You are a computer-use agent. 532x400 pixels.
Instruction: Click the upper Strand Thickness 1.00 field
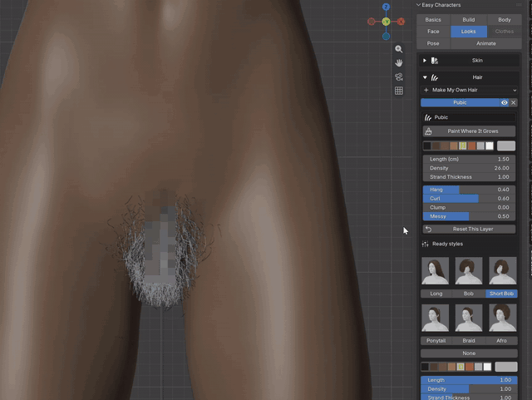click(469, 177)
